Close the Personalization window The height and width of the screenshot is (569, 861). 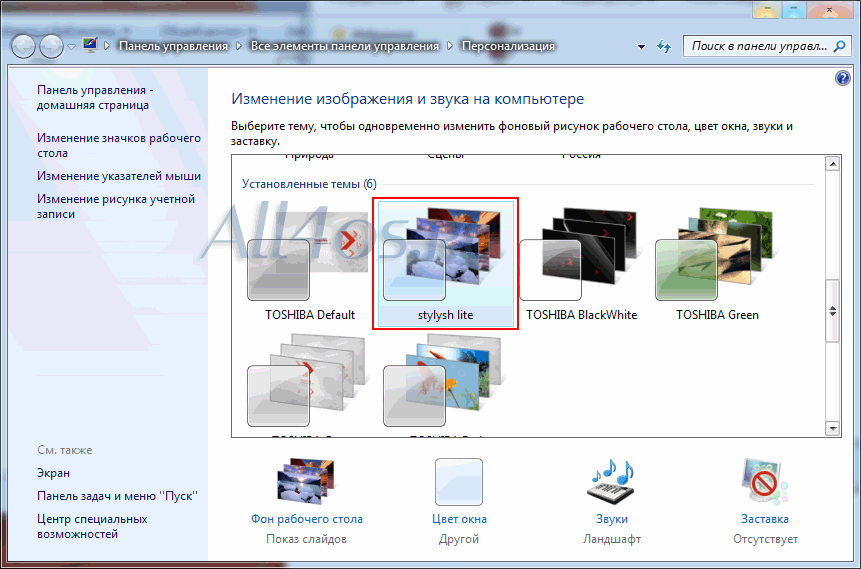coord(830,9)
